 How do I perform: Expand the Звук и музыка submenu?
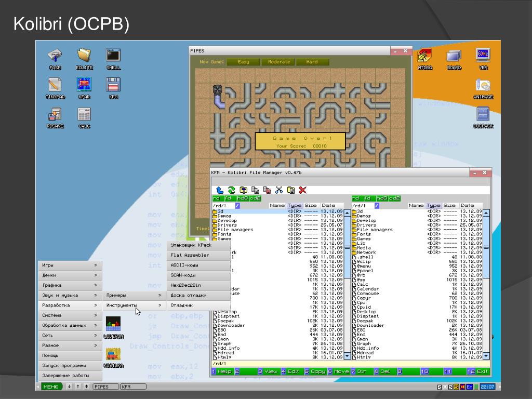(70, 295)
